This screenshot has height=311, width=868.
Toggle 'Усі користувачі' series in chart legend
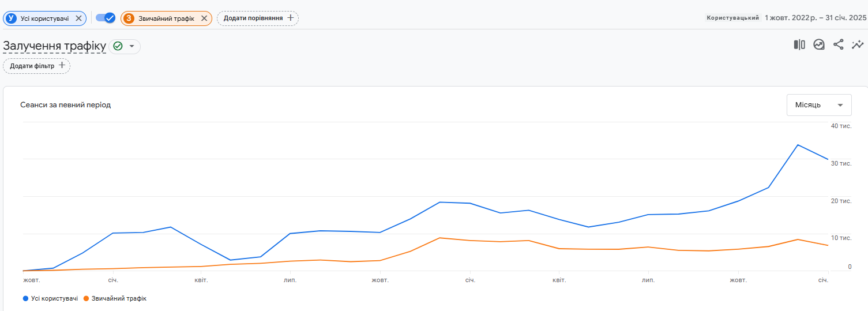coord(54,298)
